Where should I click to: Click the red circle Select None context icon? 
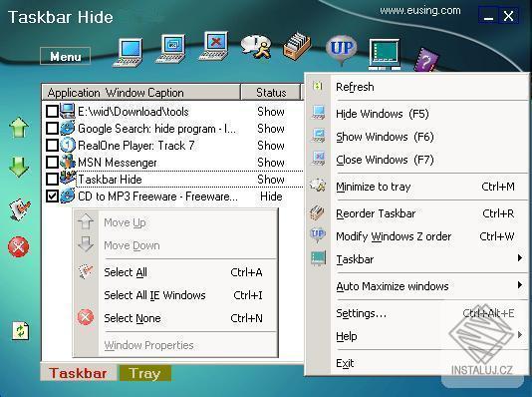coord(86,317)
